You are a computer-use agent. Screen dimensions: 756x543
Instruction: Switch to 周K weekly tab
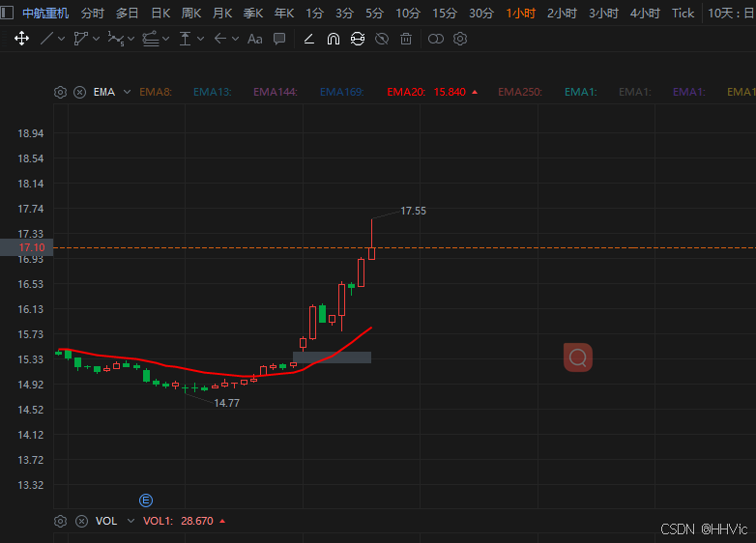(x=191, y=13)
